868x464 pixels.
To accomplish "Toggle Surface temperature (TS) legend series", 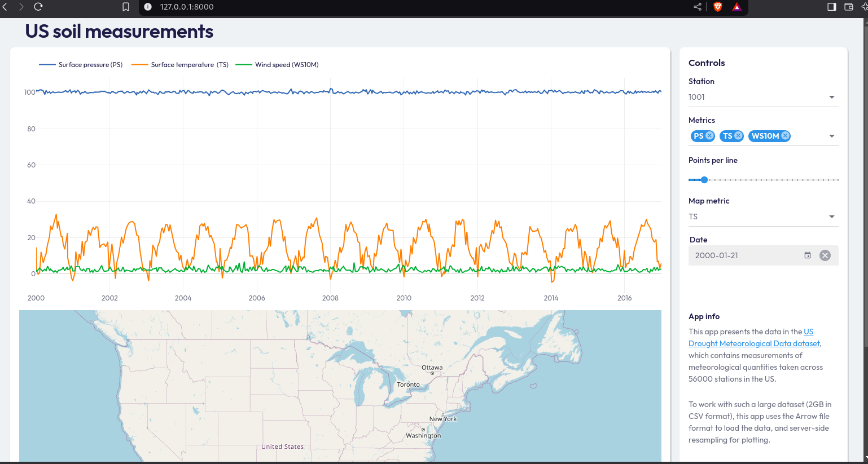I will [x=180, y=65].
